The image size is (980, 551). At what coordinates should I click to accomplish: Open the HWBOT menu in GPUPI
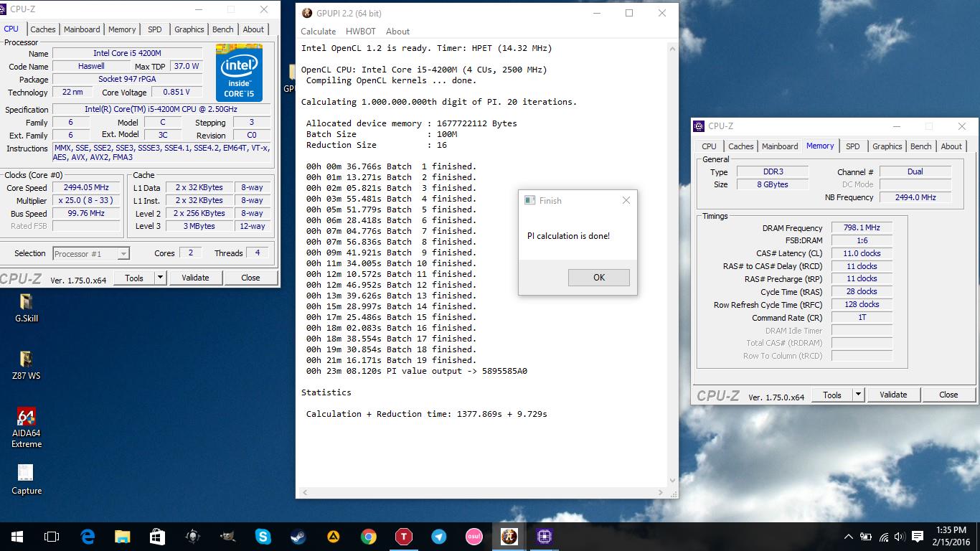click(361, 32)
